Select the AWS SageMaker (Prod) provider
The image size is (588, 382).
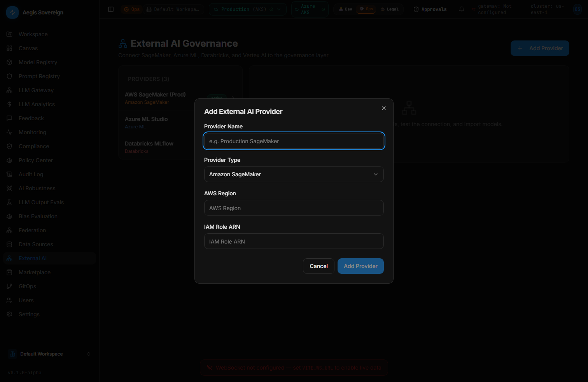(180, 98)
